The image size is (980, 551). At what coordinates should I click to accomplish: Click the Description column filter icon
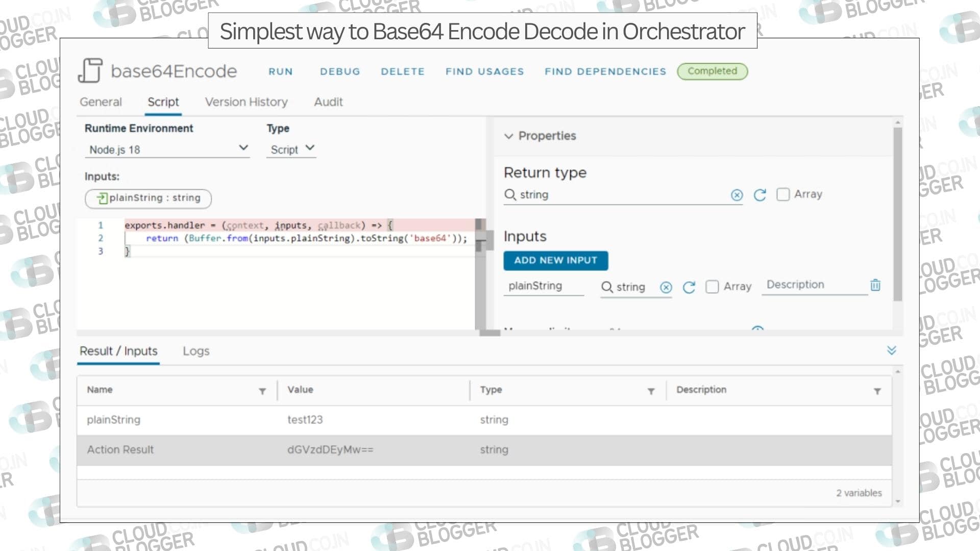tap(877, 391)
